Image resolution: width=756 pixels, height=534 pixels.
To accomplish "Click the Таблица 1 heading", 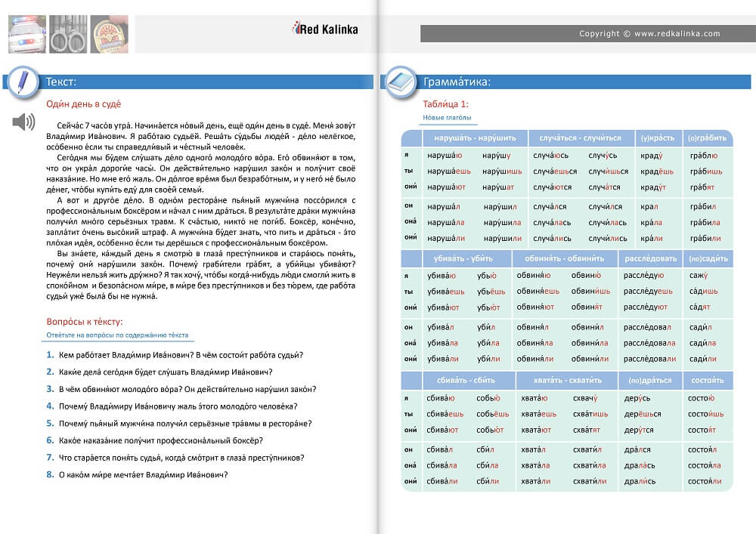I will pos(445,104).
